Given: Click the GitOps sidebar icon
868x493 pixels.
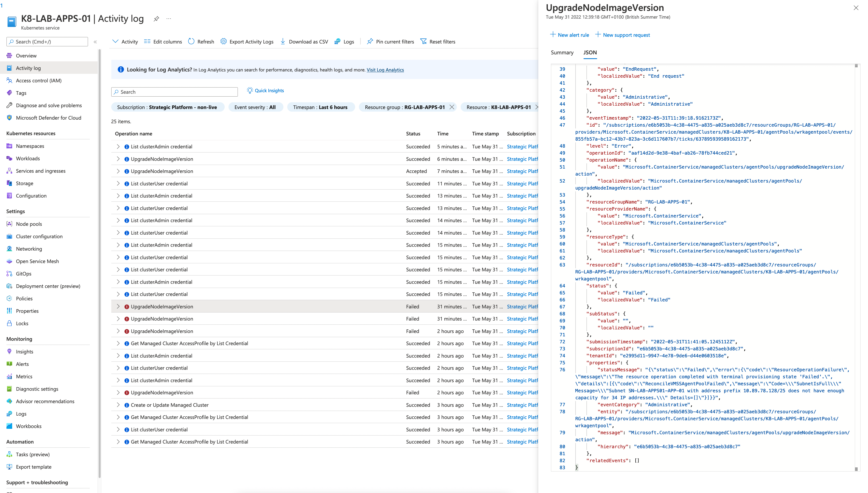Looking at the screenshot, I should point(10,274).
